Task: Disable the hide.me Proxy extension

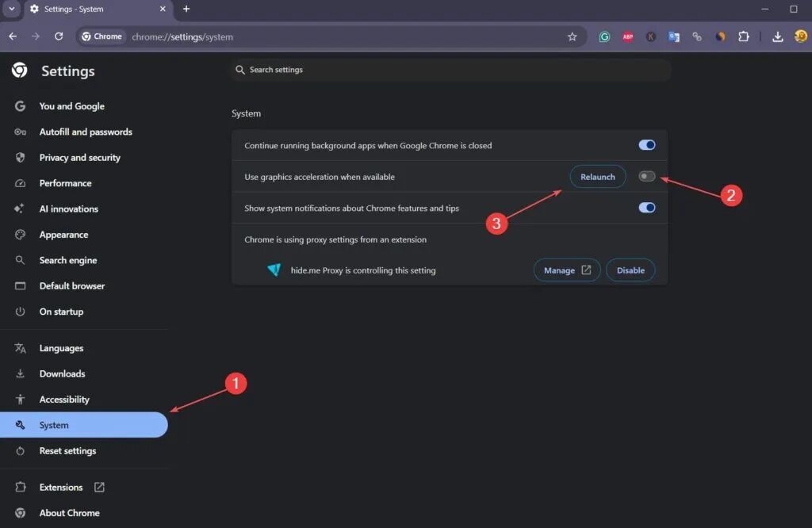Action: pyautogui.click(x=630, y=270)
